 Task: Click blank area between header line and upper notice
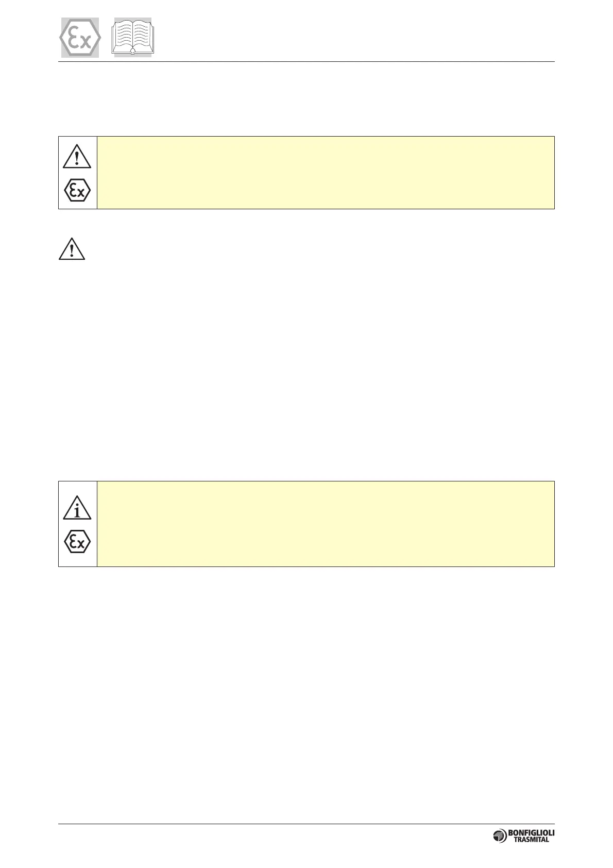click(306, 99)
